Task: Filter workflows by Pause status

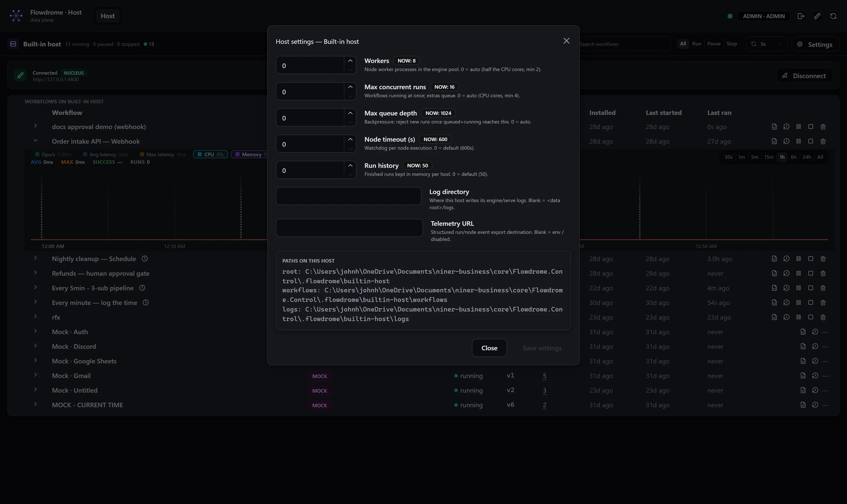Action: pos(714,44)
